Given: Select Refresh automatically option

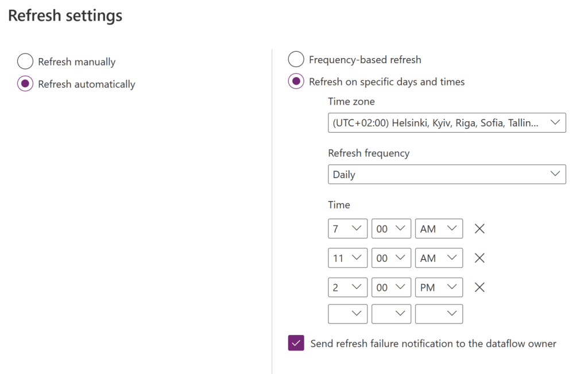Looking at the screenshot, I should [25, 84].
